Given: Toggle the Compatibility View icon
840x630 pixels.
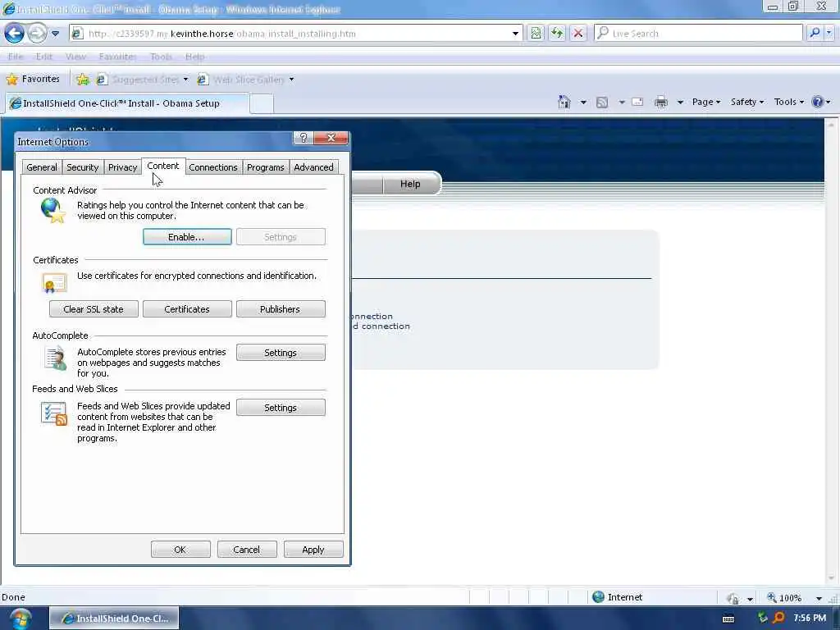Looking at the screenshot, I should [x=536, y=33].
